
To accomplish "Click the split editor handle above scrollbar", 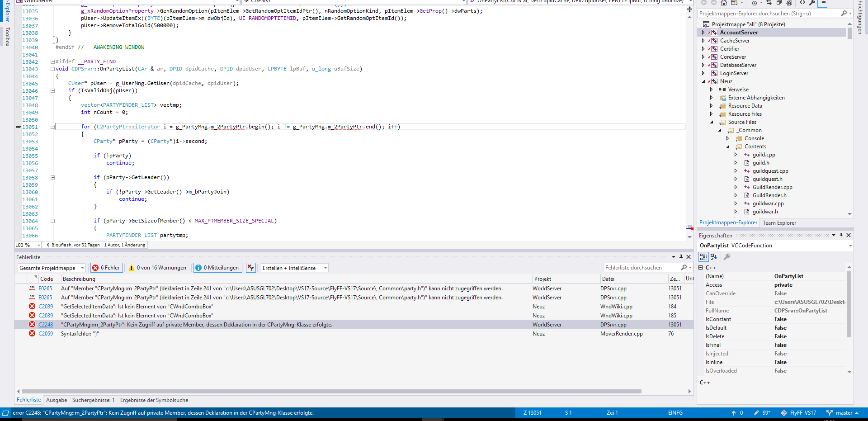I will 689,9.
